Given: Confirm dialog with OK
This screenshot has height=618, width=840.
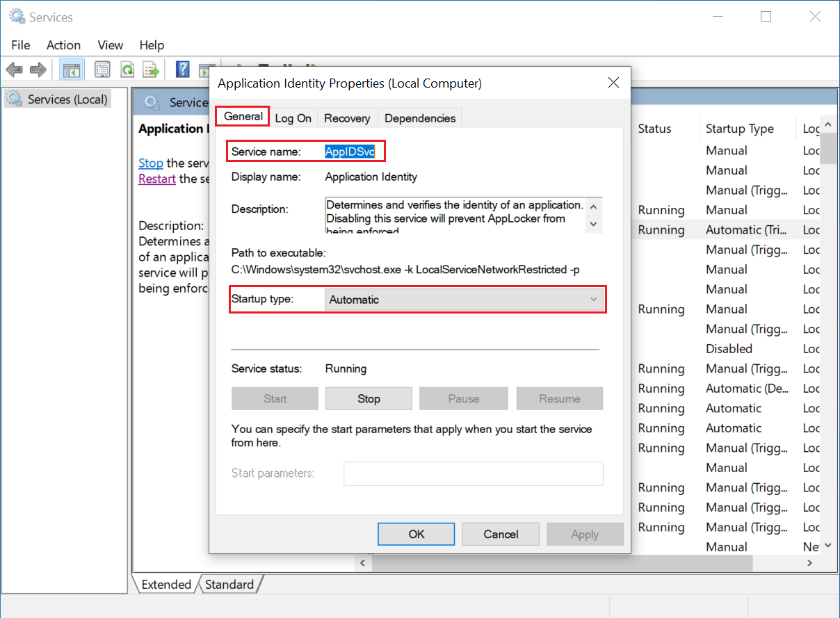Looking at the screenshot, I should click(417, 534).
